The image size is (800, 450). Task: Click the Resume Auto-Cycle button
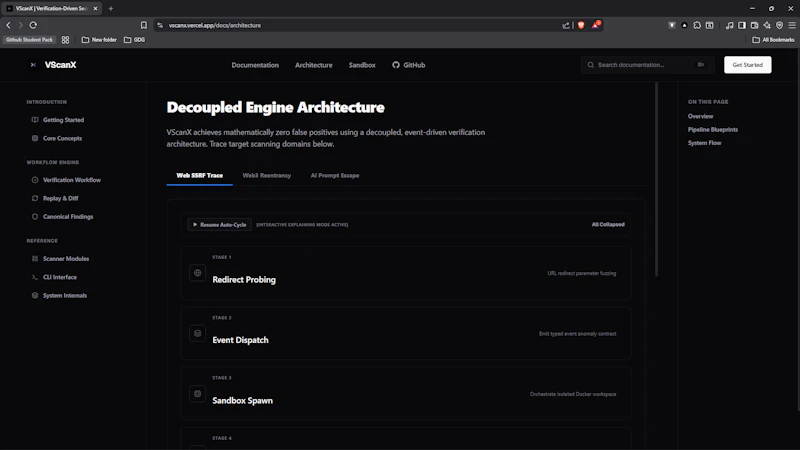coord(219,224)
